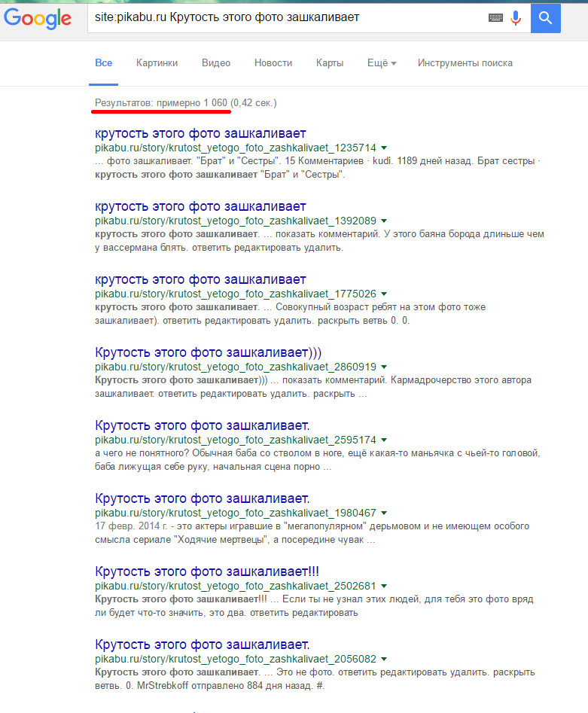Click the Google logo
The height and width of the screenshot is (713, 588).
pyautogui.click(x=38, y=19)
